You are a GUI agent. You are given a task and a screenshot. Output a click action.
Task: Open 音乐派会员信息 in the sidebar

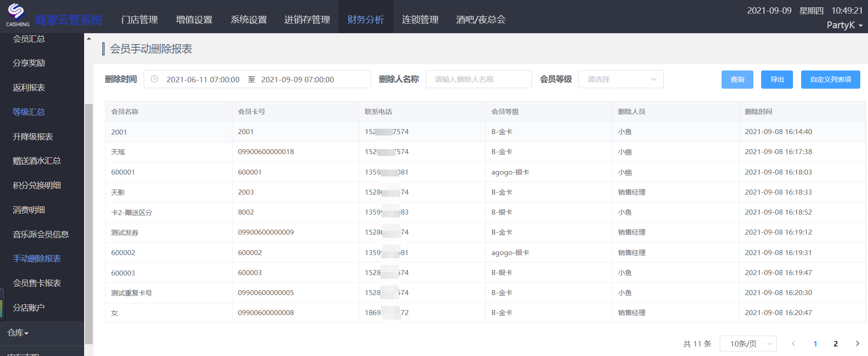click(x=41, y=234)
